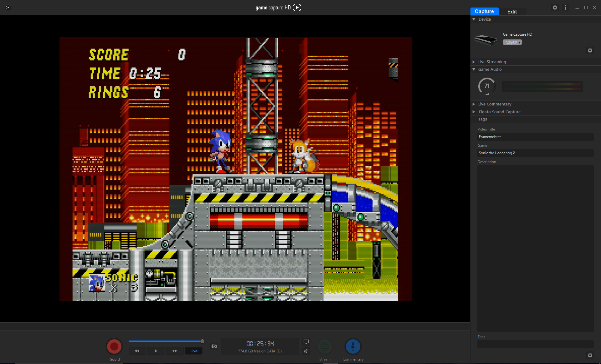Image resolution: width=601 pixels, height=364 pixels.
Task: Click the Commentary label text
Action: 353,359
